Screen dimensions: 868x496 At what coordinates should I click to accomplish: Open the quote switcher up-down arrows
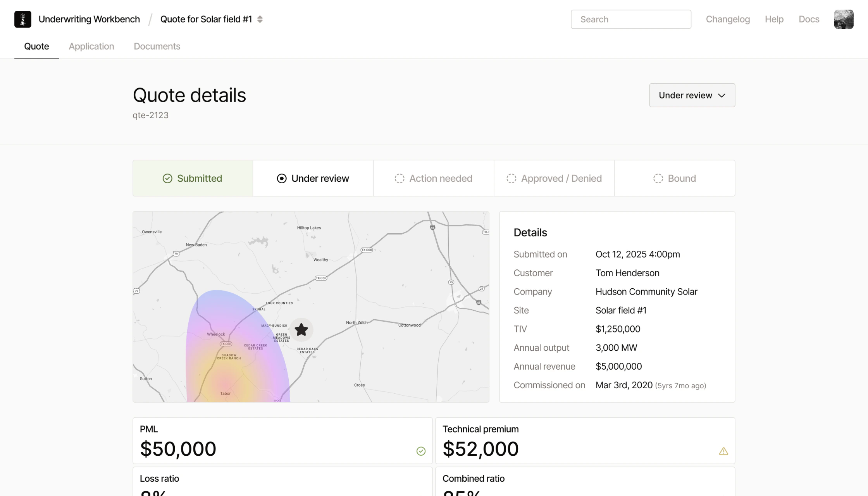pyautogui.click(x=260, y=19)
